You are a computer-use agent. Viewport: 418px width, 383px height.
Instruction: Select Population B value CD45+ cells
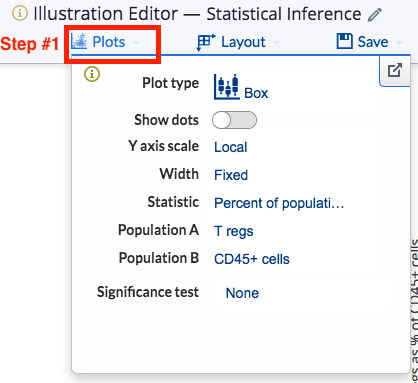[252, 259]
